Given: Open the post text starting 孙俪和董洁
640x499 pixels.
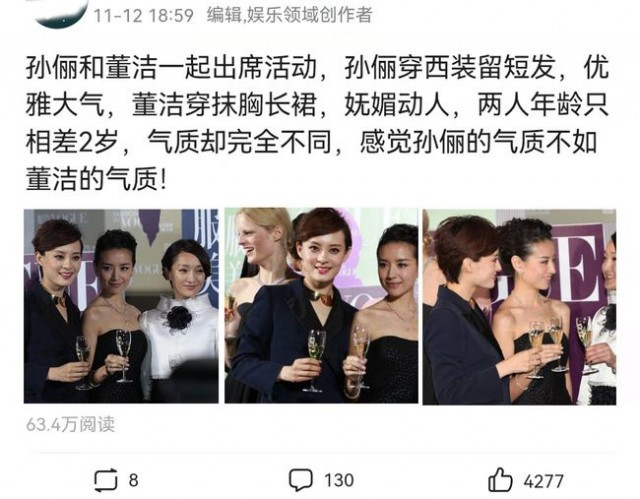Looking at the screenshot, I should (x=318, y=124).
